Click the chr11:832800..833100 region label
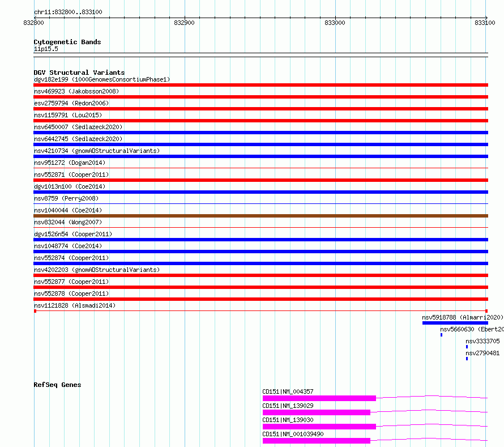 68,12
